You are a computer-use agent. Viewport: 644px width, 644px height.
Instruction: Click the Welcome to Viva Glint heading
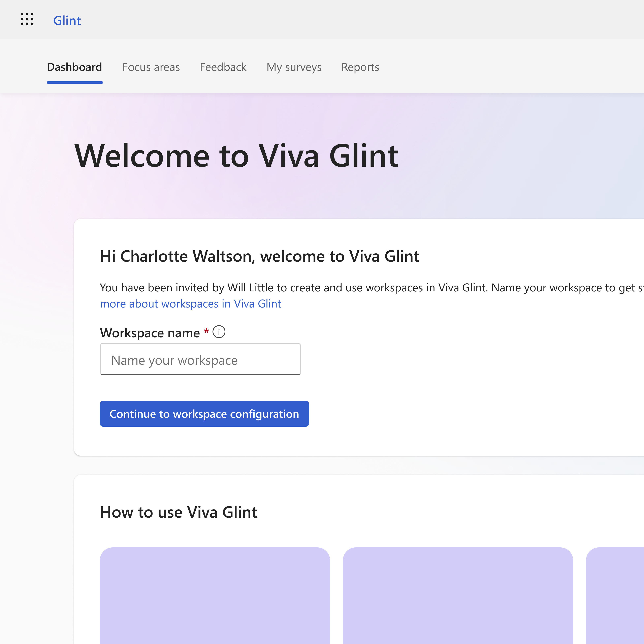pyautogui.click(x=236, y=156)
